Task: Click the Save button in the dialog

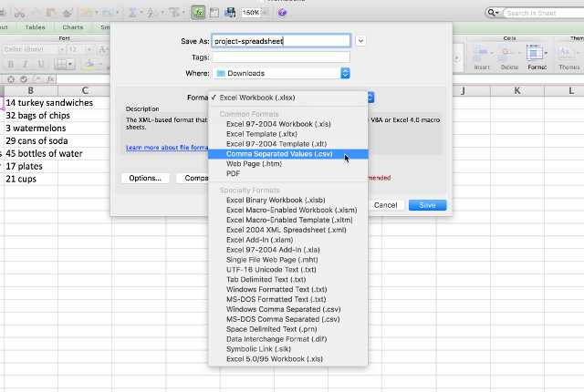Action: pyautogui.click(x=427, y=205)
